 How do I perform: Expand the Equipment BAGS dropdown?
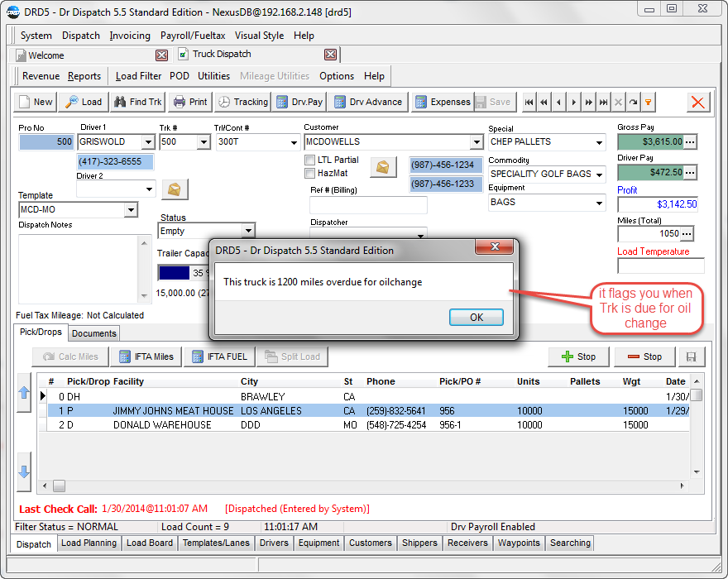[x=600, y=203]
